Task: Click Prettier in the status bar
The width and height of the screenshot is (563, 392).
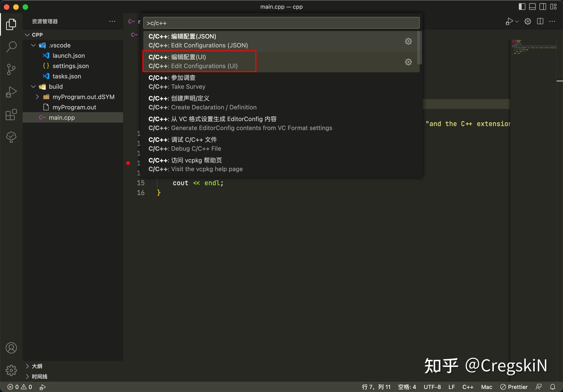Action: click(x=514, y=387)
